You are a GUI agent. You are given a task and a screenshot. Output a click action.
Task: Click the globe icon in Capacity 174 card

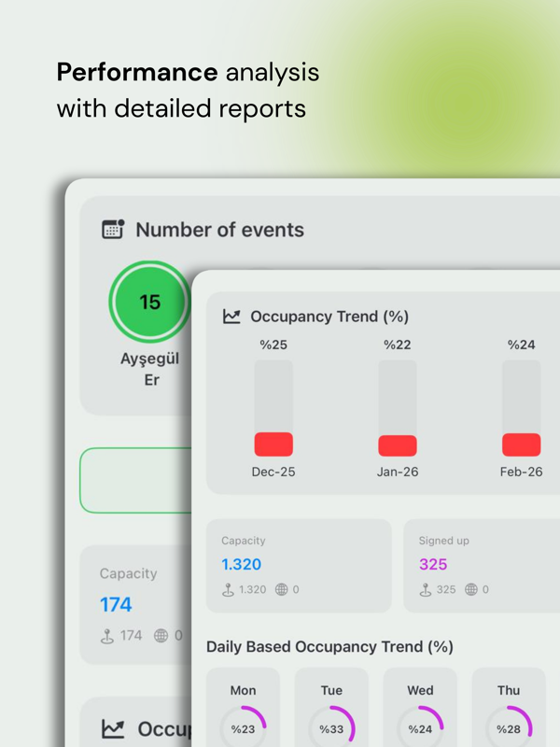161,636
